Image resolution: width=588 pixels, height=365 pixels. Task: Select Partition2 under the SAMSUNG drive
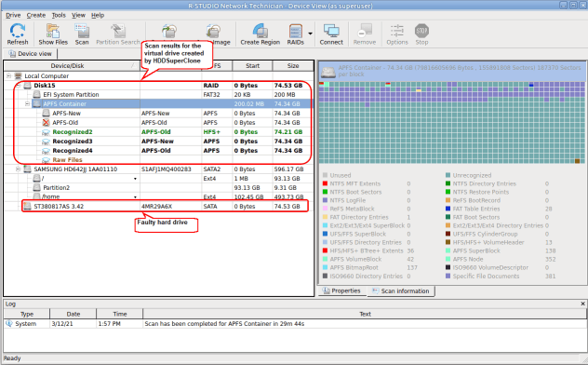[x=56, y=187]
